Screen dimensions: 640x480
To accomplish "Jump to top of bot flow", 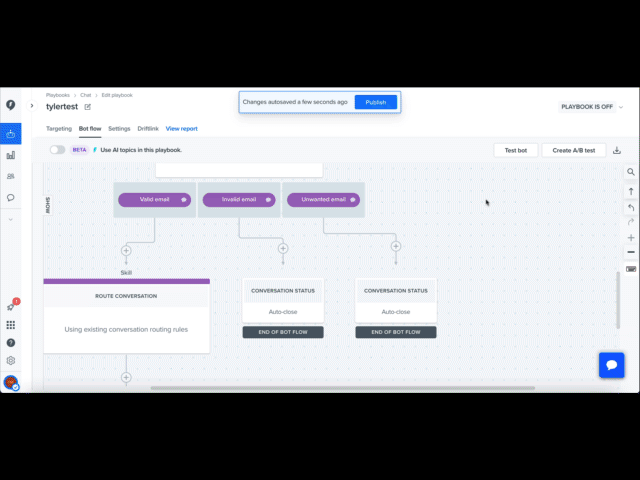I will 631,191.
